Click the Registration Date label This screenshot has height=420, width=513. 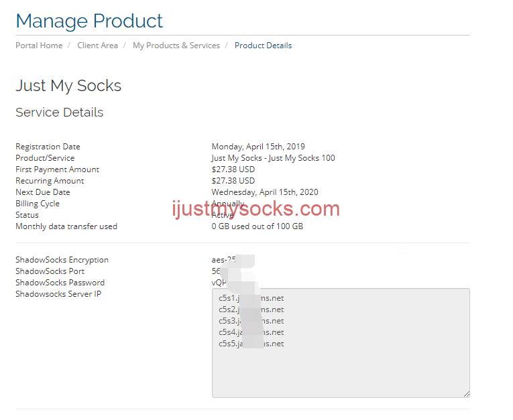click(48, 147)
